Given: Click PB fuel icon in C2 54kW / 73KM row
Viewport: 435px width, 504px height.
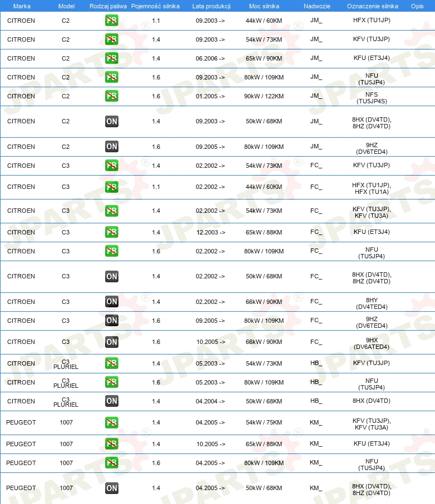Looking at the screenshot, I should click(112, 39).
